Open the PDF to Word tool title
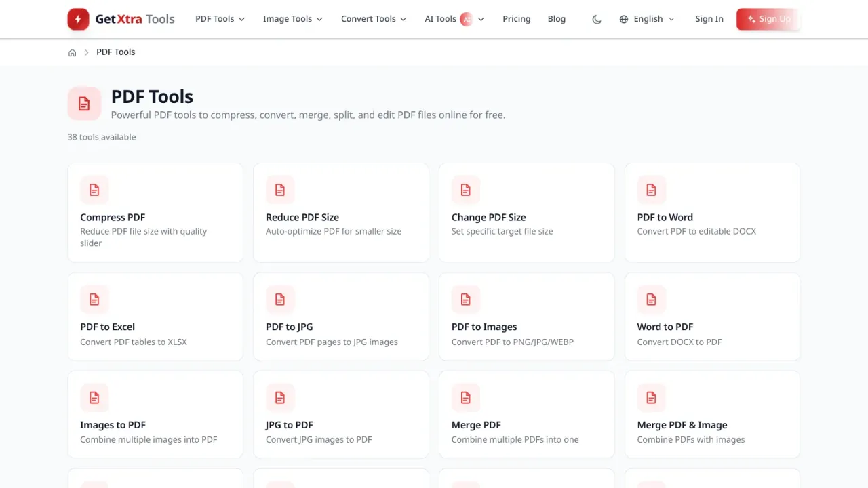This screenshot has height=488, width=868. pos(665,218)
